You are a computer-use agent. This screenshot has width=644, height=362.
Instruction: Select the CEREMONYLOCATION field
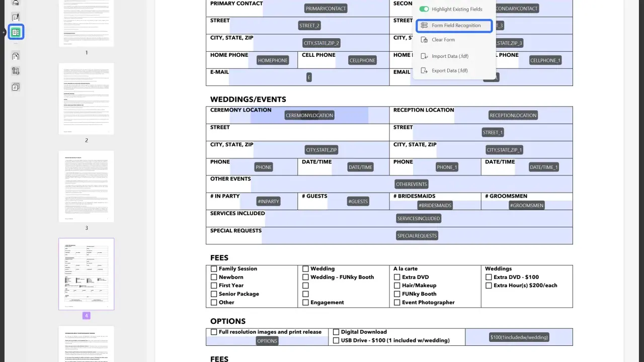click(309, 115)
